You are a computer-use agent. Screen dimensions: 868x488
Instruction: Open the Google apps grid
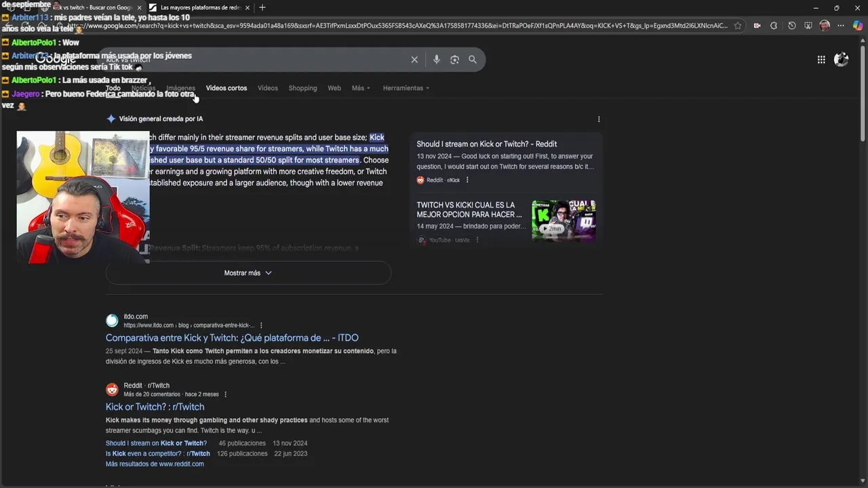coord(821,60)
